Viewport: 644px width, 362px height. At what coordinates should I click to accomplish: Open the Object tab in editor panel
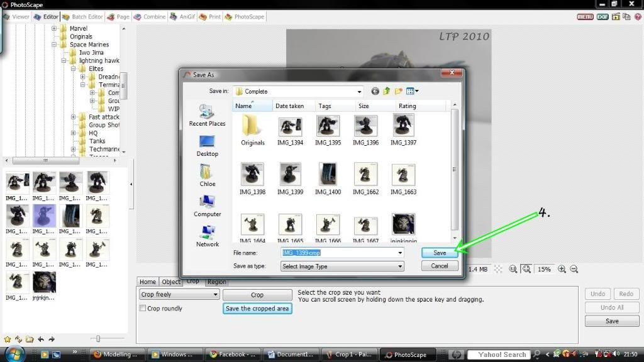[x=171, y=282]
